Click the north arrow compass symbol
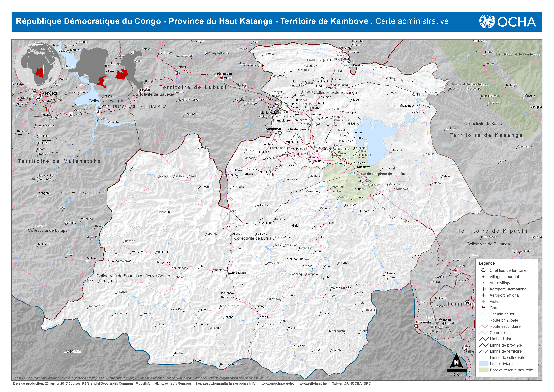 point(456,362)
